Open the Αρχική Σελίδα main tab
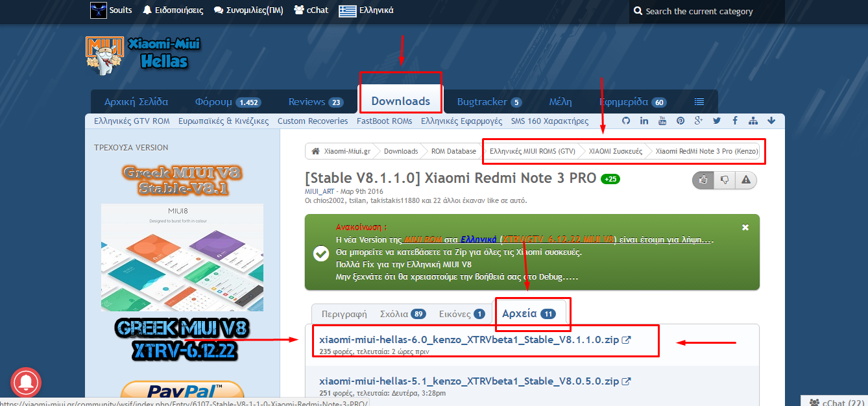Screen dimensions: 868x406 [x=136, y=102]
